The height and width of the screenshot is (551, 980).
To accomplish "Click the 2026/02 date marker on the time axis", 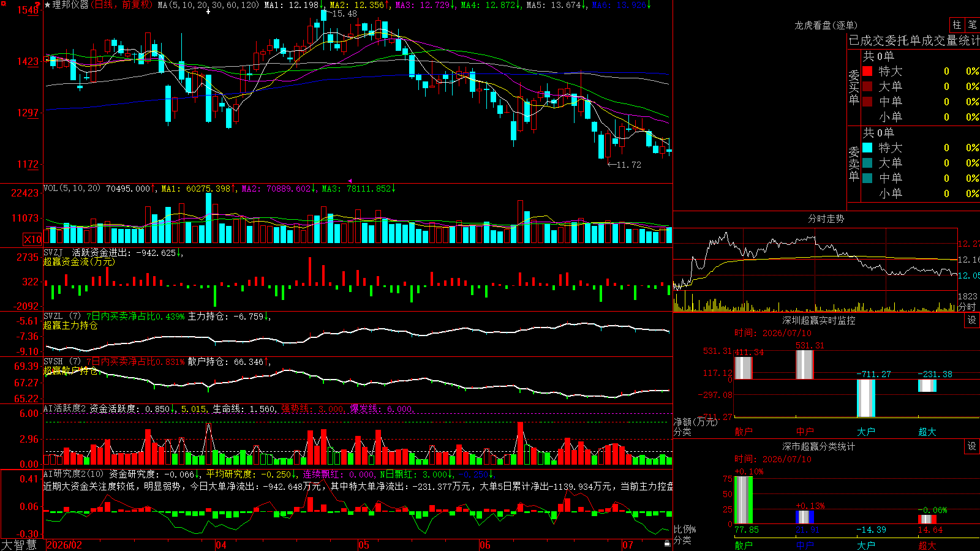I will point(64,545).
